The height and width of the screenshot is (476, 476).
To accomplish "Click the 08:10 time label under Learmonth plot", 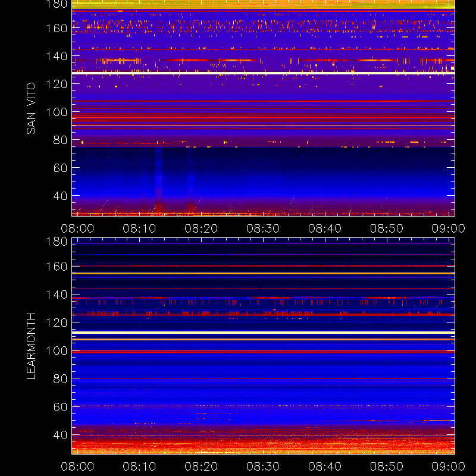I will (x=139, y=466).
